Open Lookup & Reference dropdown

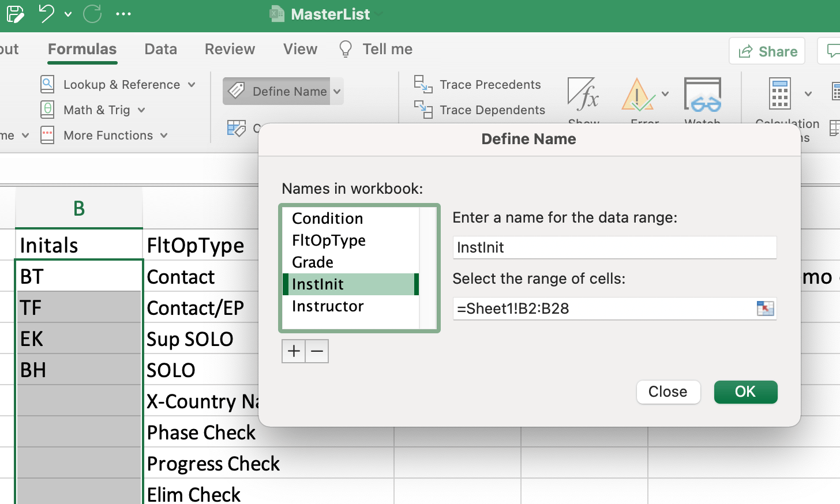pos(121,85)
